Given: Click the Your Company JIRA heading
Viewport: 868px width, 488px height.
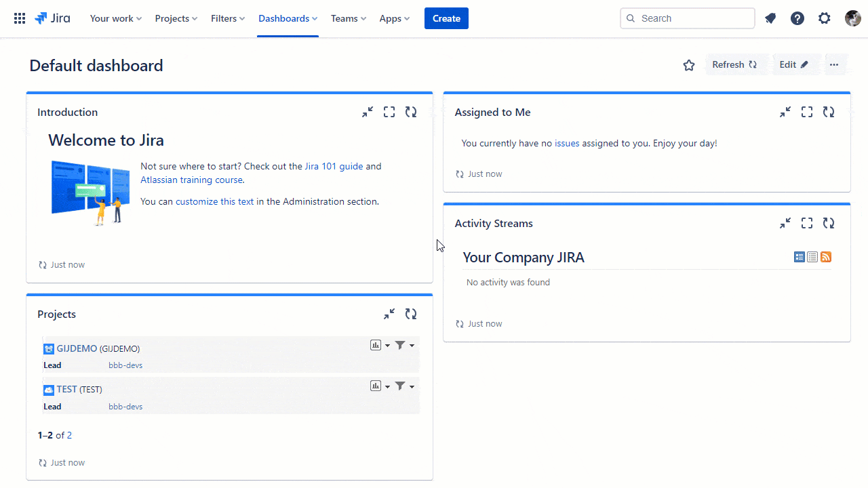Looking at the screenshot, I should point(524,257).
